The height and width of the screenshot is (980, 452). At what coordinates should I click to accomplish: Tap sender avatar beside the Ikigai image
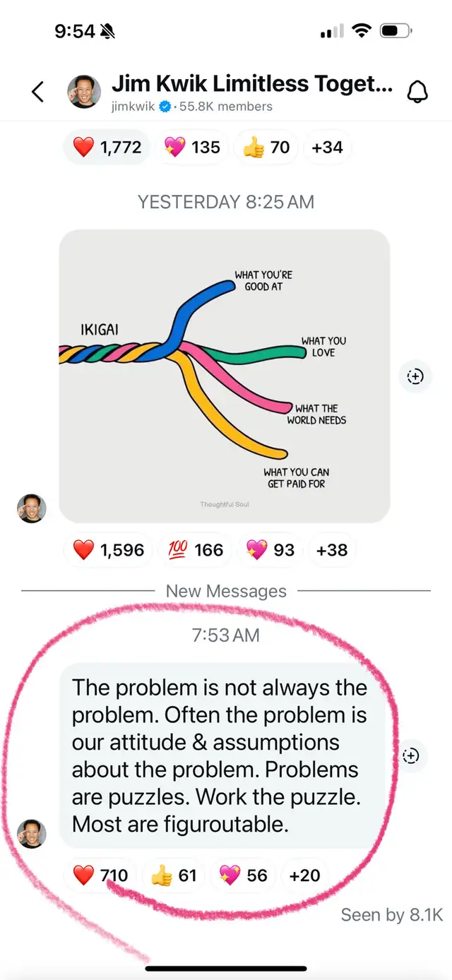pos(31,508)
